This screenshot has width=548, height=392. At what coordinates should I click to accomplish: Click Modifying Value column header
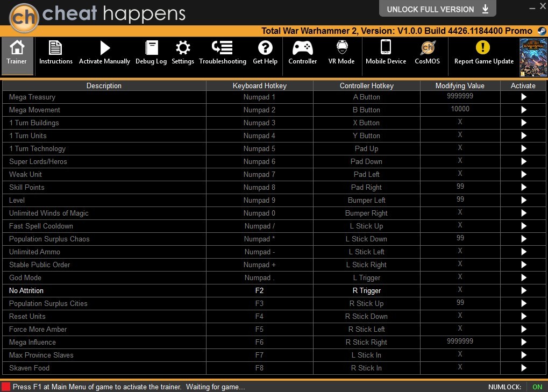coord(460,86)
